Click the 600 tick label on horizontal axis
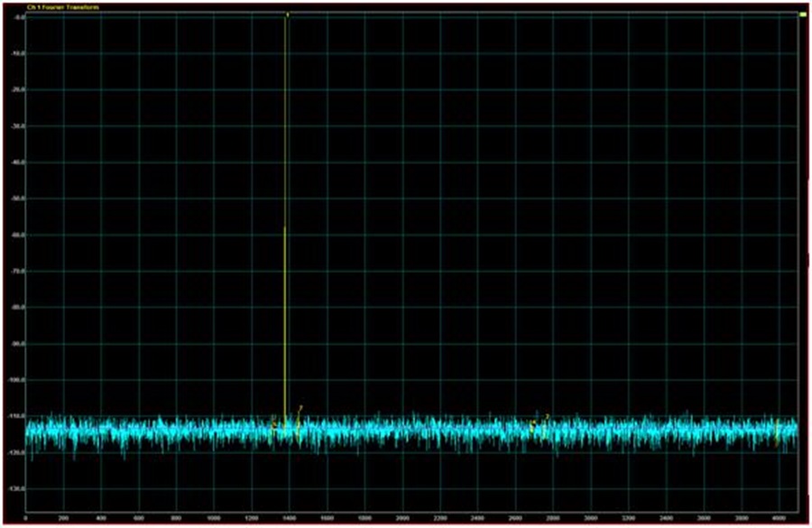 click(x=139, y=518)
